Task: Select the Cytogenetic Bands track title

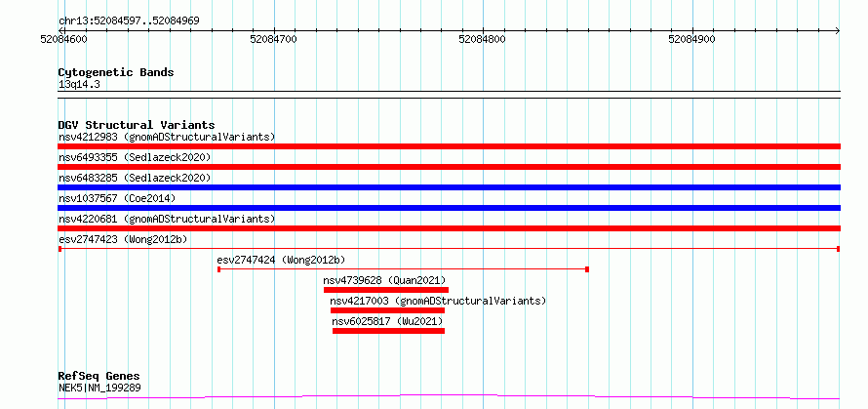Action: tap(116, 72)
